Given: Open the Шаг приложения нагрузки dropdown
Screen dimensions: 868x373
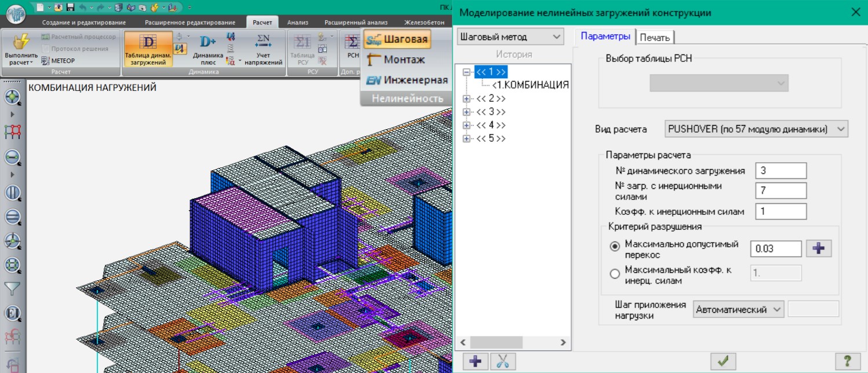Looking at the screenshot, I should coord(738,310).
